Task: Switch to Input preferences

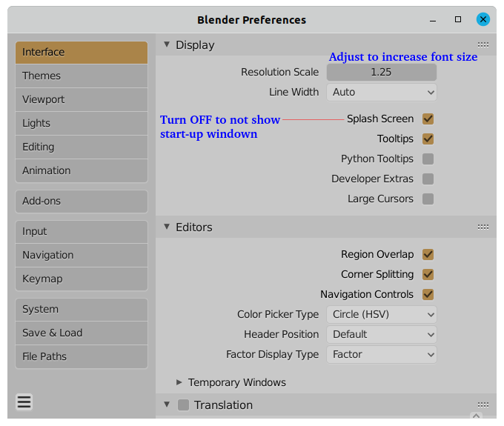Action: (82, 232)
